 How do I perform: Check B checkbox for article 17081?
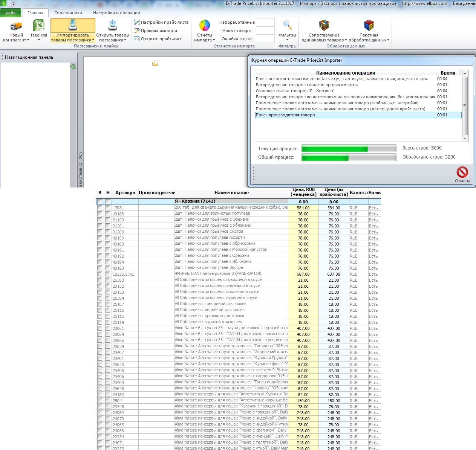99,208
